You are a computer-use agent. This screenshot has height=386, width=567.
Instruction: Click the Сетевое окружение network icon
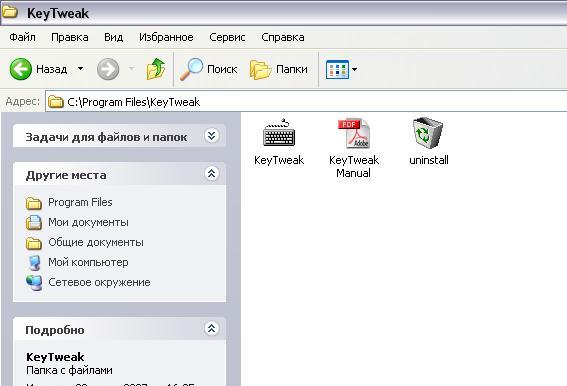point(34,283)
